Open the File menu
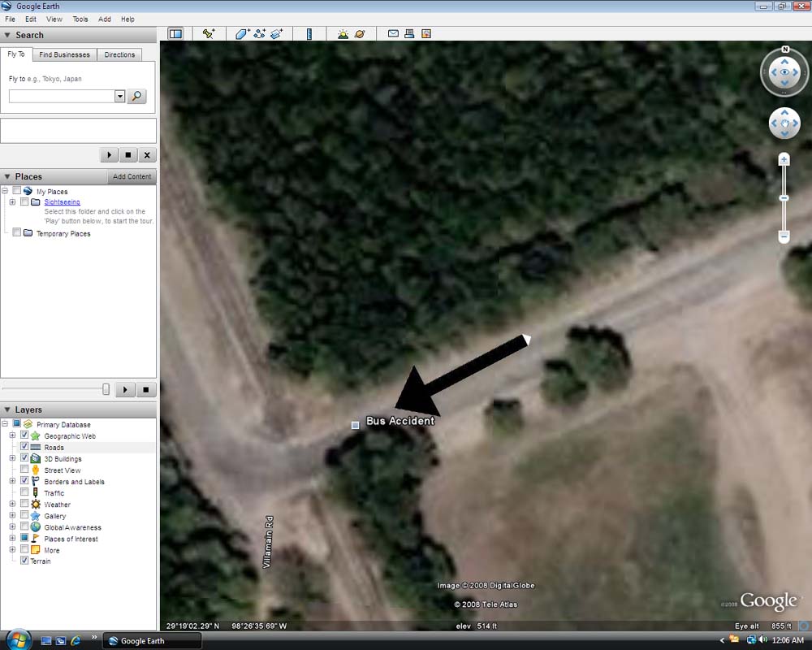Image resolution: width=812 pixels, height=650 pixels. tap(10, 19)
